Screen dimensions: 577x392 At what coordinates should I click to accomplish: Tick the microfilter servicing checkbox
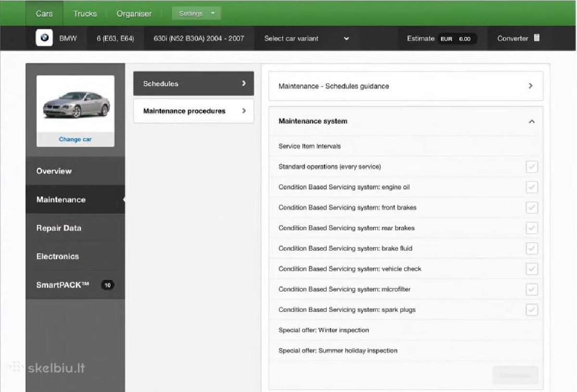point(531,289)
